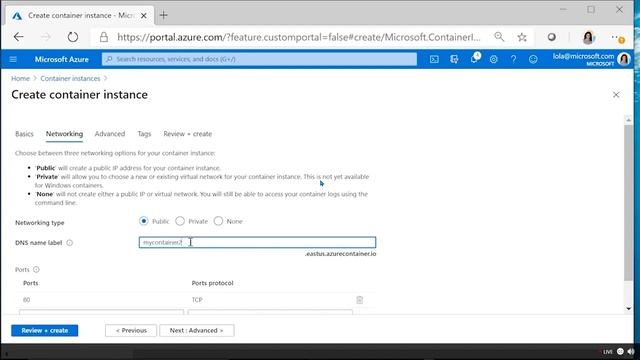Screen dimensions: 640x360
Task: Open the Help question mark icon
Action: click(x=513, y=59)
